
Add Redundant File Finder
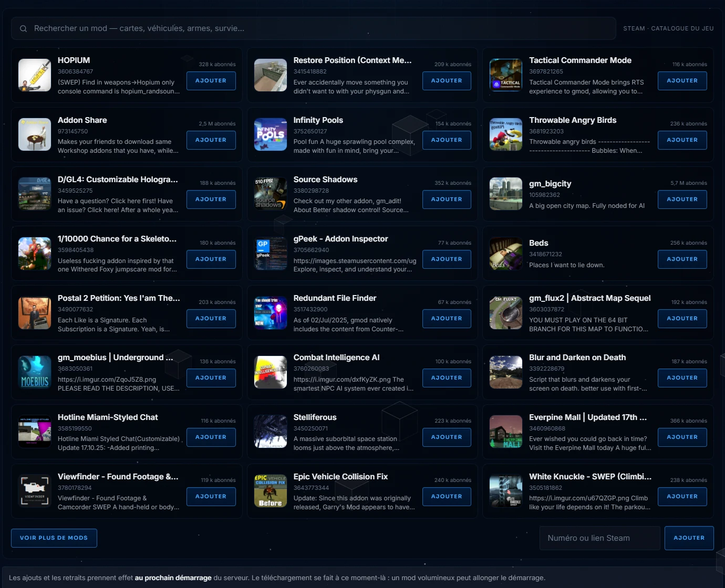(447, 319)
